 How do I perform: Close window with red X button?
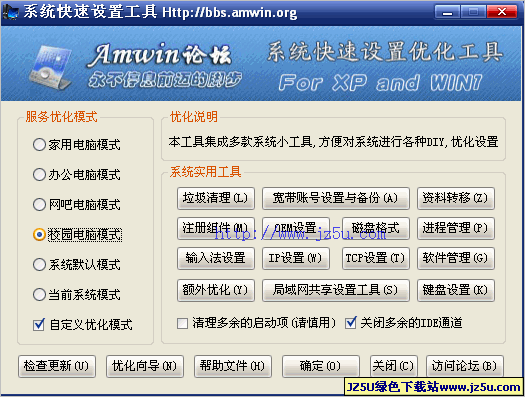pos(502,12)
